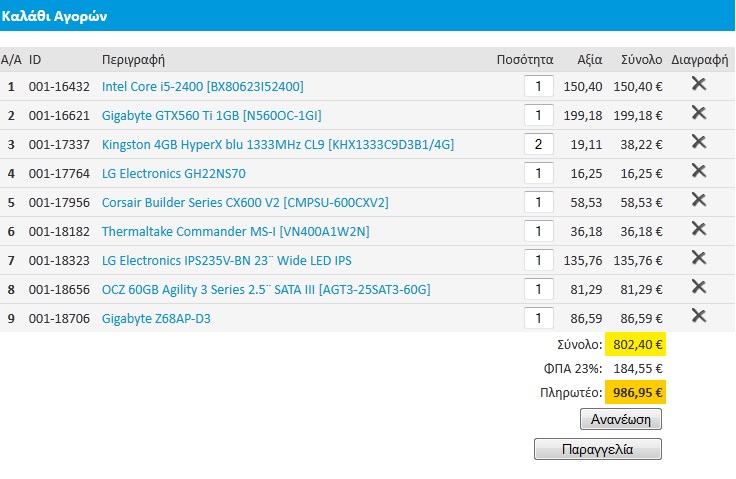Click the row total 38,22 €

(x=641, y=145)
